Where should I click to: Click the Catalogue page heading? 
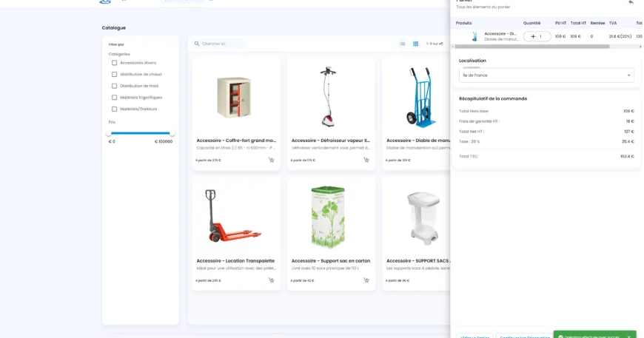pos(114,28)
